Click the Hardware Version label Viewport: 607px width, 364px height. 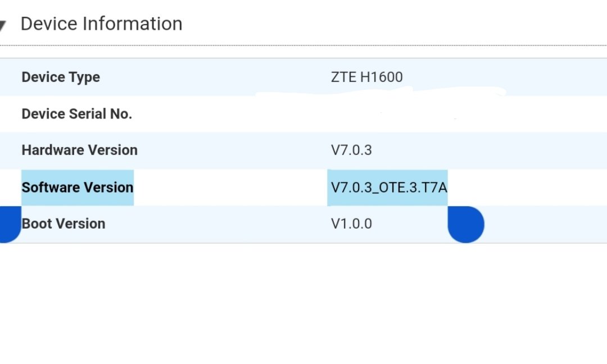click(x=79, y=150)
